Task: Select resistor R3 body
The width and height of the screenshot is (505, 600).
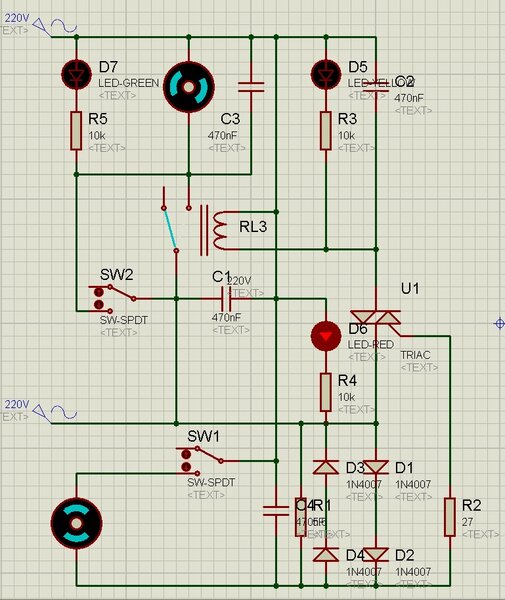Action: (x=326, y=130)
